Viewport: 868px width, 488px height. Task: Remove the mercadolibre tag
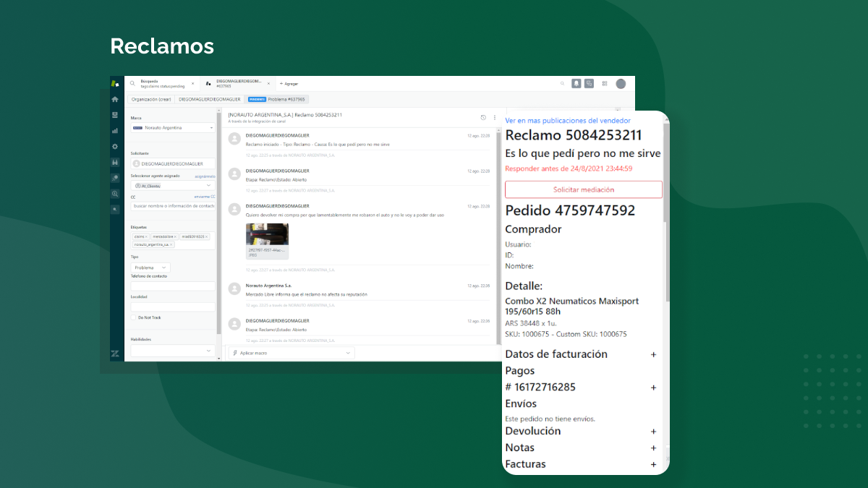pyautogui.click(x=175, y=236)
